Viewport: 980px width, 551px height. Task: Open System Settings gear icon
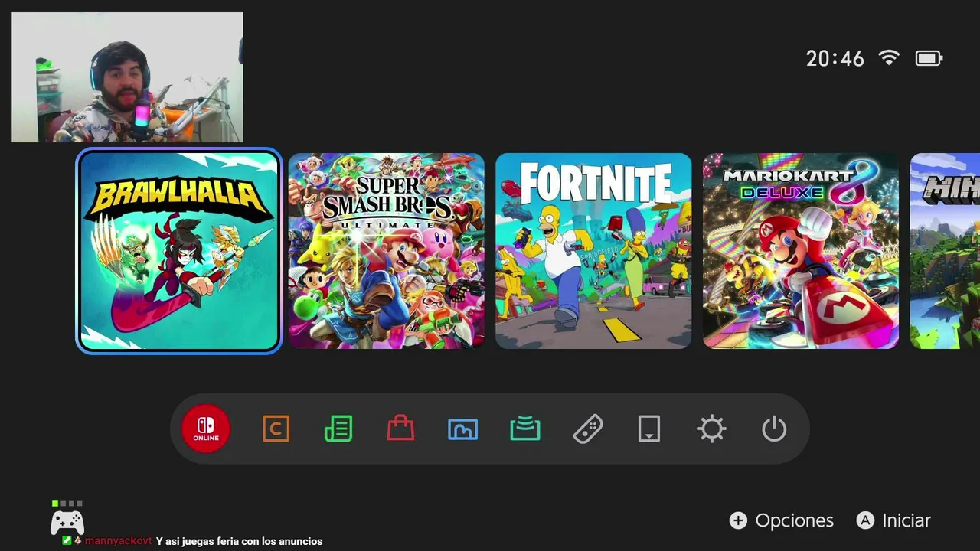(712, 429)
